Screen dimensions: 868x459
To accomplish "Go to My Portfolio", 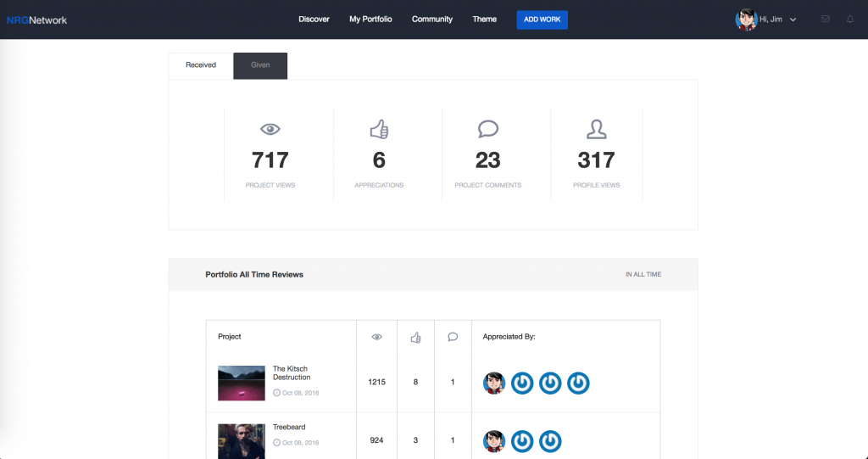I will coord(370,20).
